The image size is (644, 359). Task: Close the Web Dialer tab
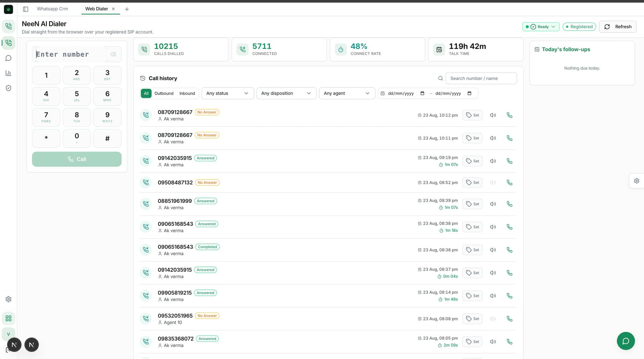click(113, 9)
